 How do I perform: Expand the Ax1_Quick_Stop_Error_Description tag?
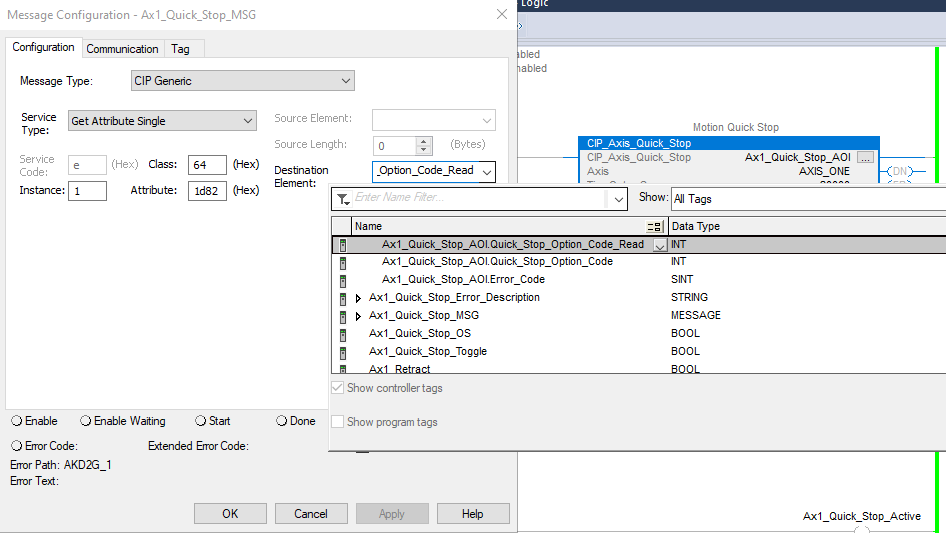click(x=358, y=298)
